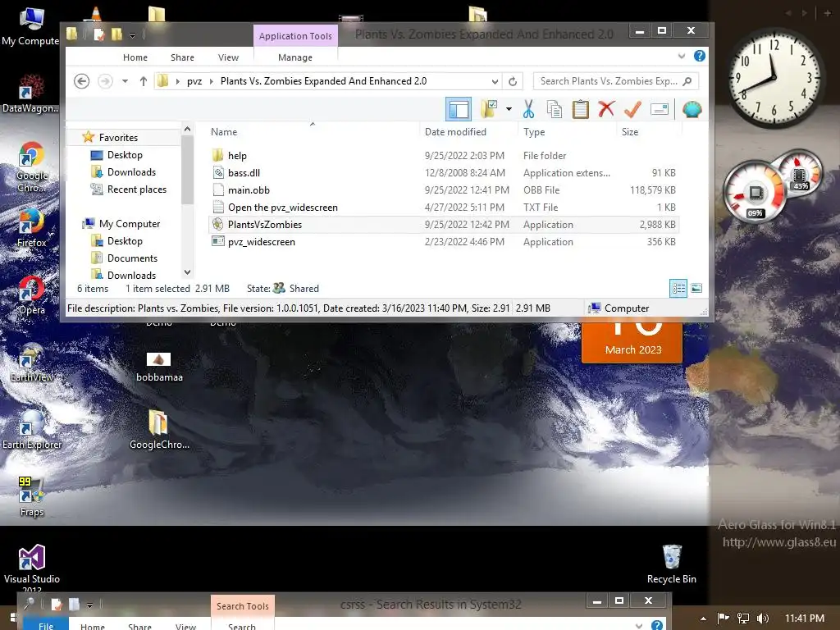Show hidden tray icons arrow

tap(703, 619)
